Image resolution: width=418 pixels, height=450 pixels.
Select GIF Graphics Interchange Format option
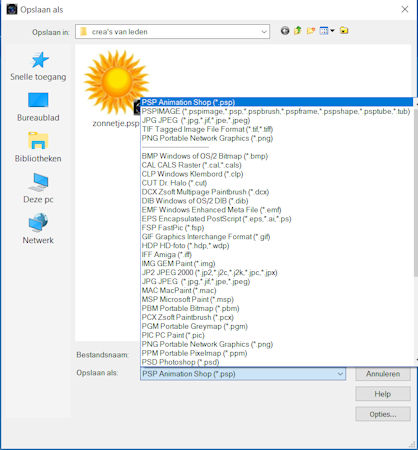point(206,237)
